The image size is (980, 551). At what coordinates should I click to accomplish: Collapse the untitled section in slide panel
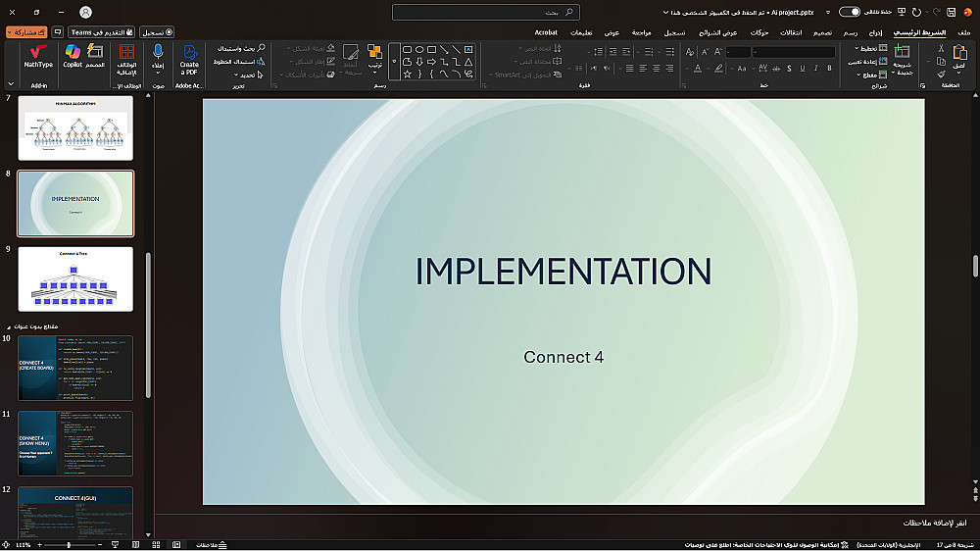coord(10,326)
